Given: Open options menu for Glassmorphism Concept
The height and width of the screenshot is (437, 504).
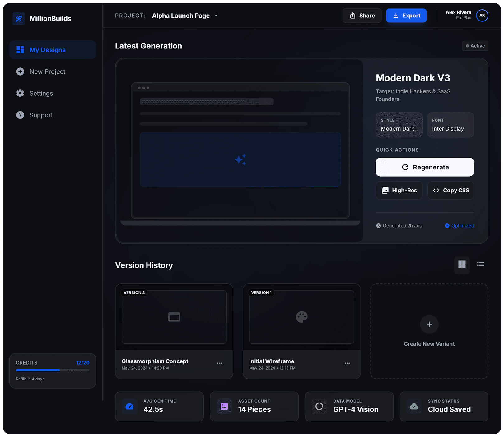Looking at the screenshot, I should 220,363.
